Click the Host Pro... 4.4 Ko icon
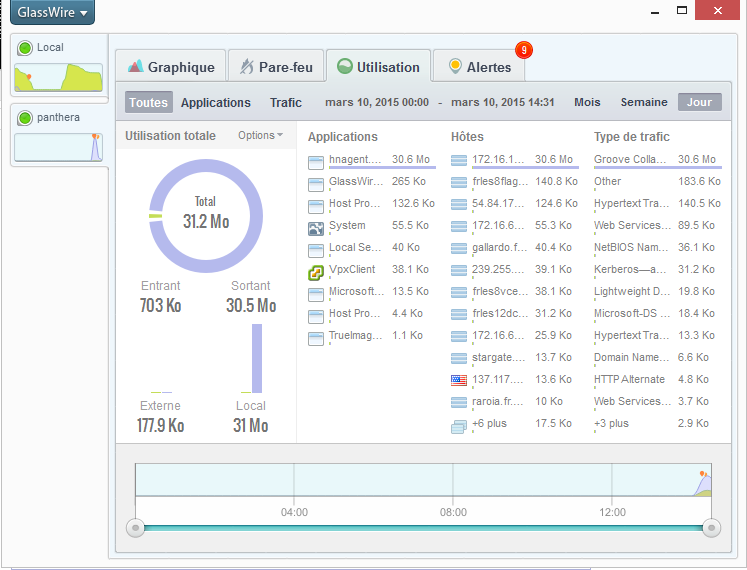 tap(316, 316)
